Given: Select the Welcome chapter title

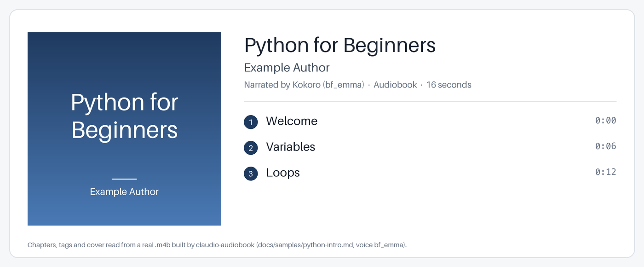Looking at the screenshot, I should tap(292, 121).
